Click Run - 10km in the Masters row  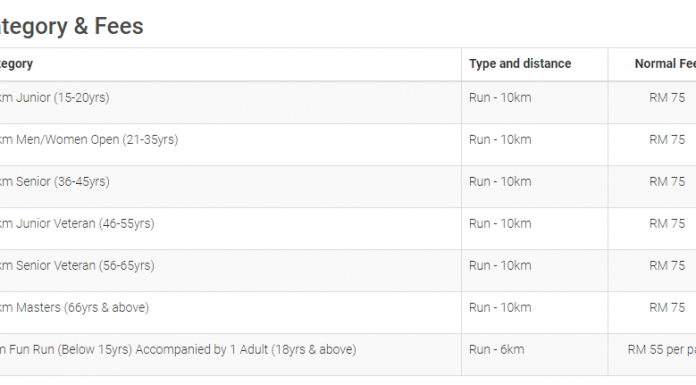(x=500, y=308)
